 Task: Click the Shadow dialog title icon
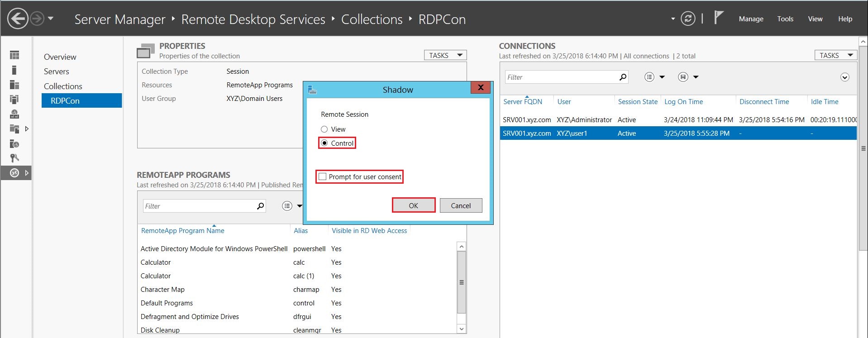(x=312, y=90)
